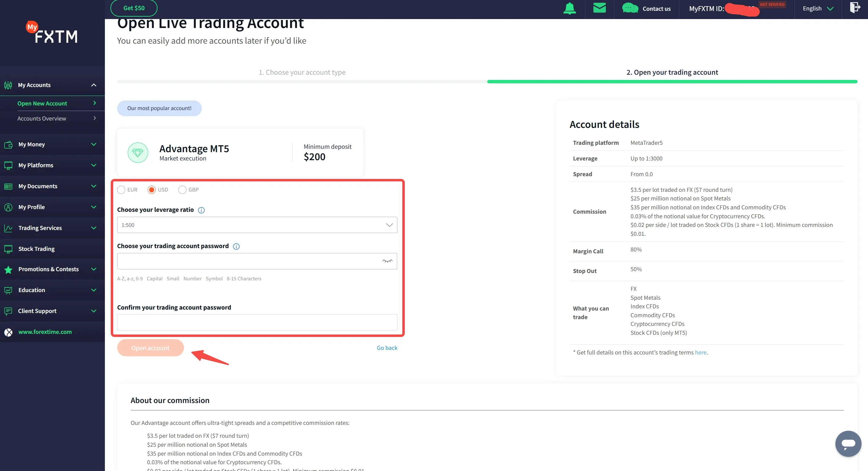Expand the My Platforms menu
The image size is (868, 471).
[94, 165]
